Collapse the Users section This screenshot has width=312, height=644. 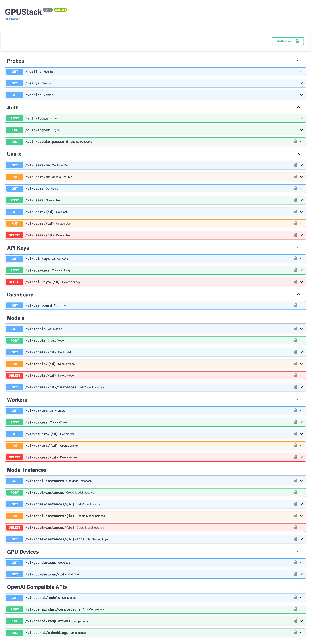tap(298, 154)
